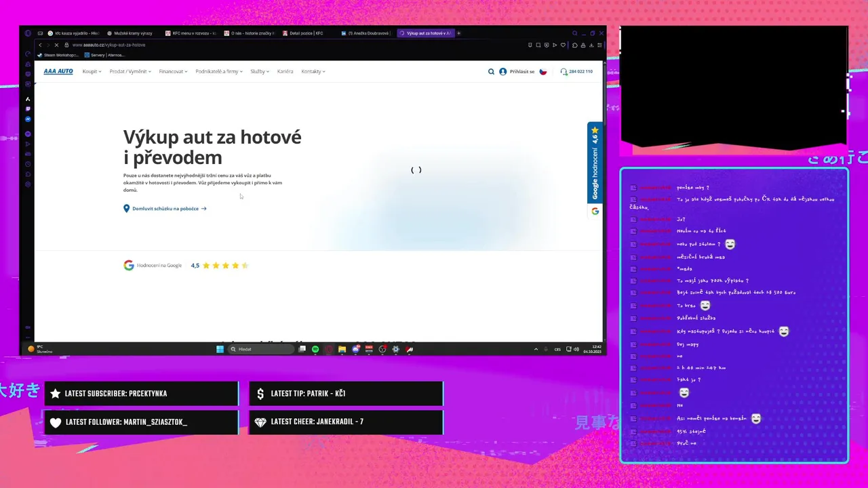Open a new browser tab with plus
Image resolution: width=868 pixels, height=488 pixels.
458,33
